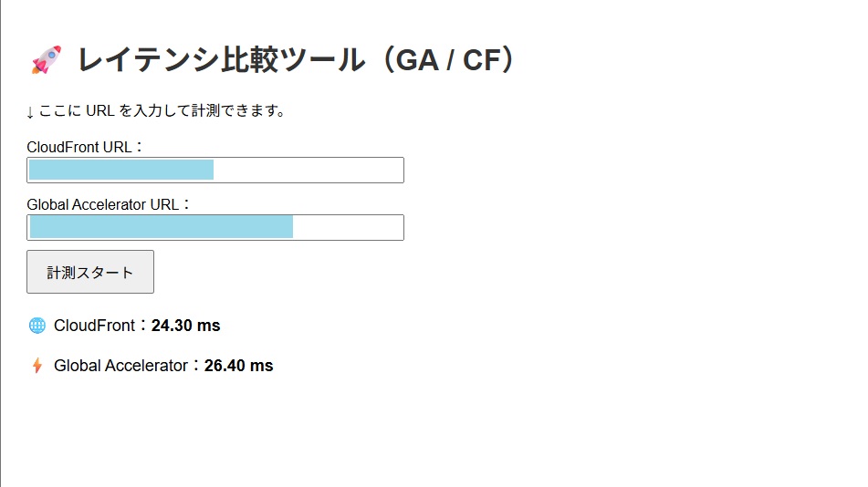868x487 pixels.
Task: Click the "Global Accelerator：" result label
Action: [127, 366]
